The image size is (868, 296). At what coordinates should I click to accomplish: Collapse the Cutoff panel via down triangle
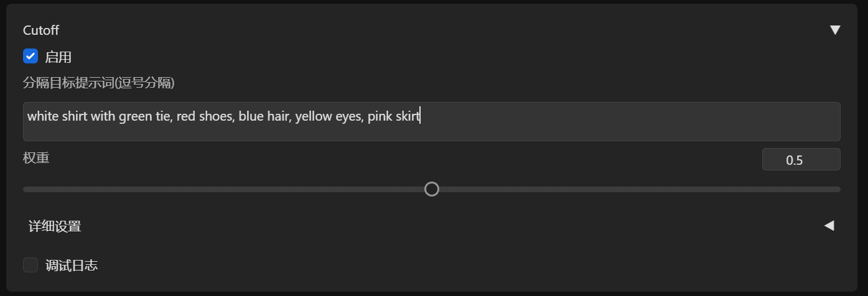point(835,30)
